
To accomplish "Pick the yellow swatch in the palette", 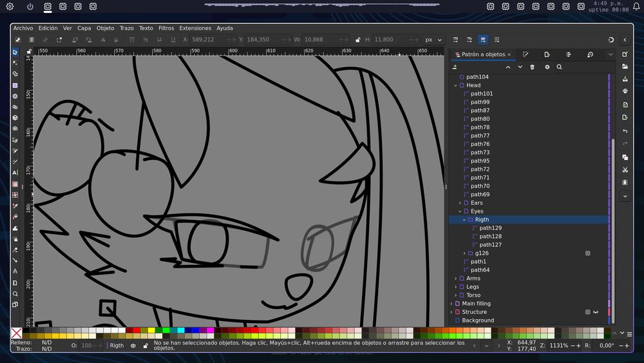I will (x=151, y=330).
